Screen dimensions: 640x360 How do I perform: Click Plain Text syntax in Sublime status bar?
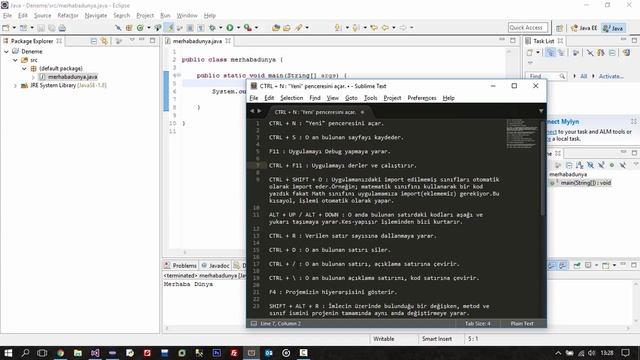tap(522, 324)
